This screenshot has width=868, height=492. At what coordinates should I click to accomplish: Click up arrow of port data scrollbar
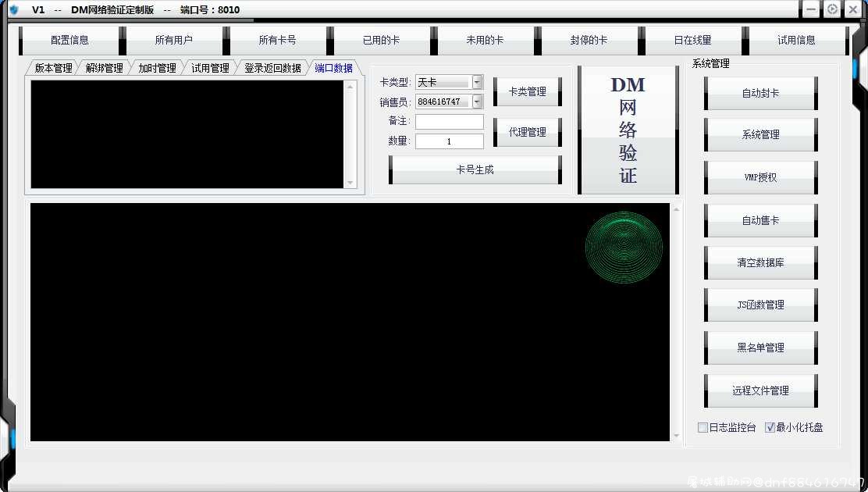(x=350, y=87)
